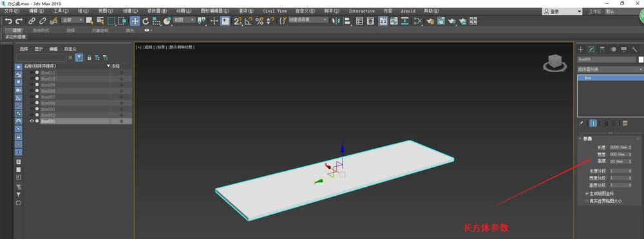Open the Utilities wrench icon
This screenshot has height=239, width=644.
(x=634, y=49)
